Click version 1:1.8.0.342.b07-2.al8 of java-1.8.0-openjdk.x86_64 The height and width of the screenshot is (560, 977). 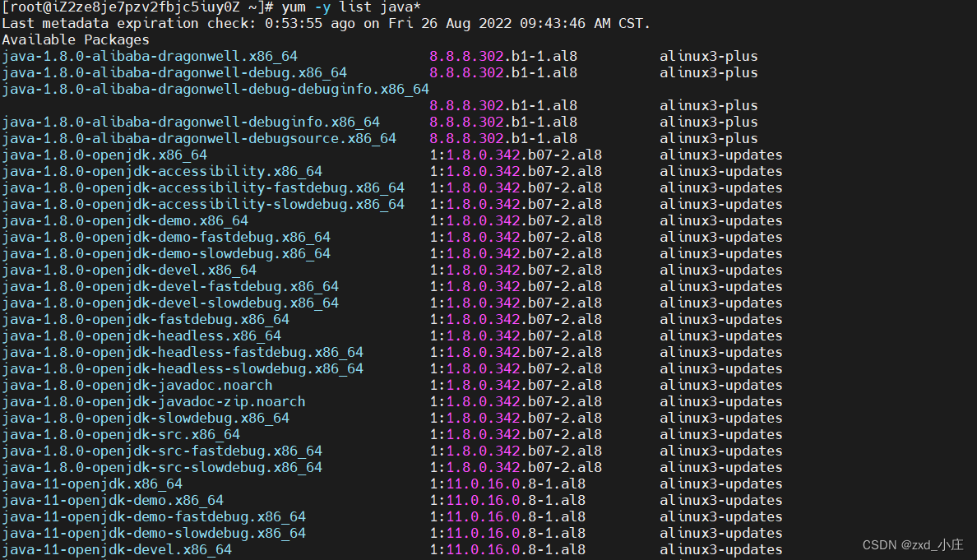[x=516, y=155]
